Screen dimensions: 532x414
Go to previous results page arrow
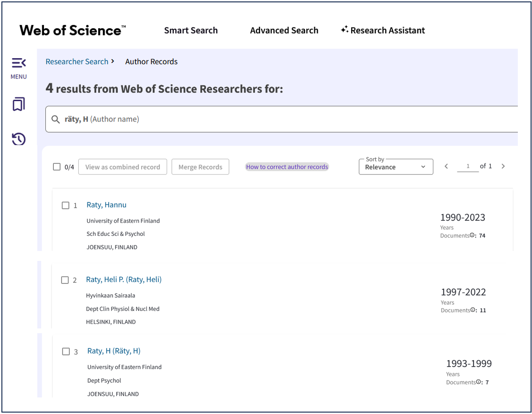pos(446,166)
